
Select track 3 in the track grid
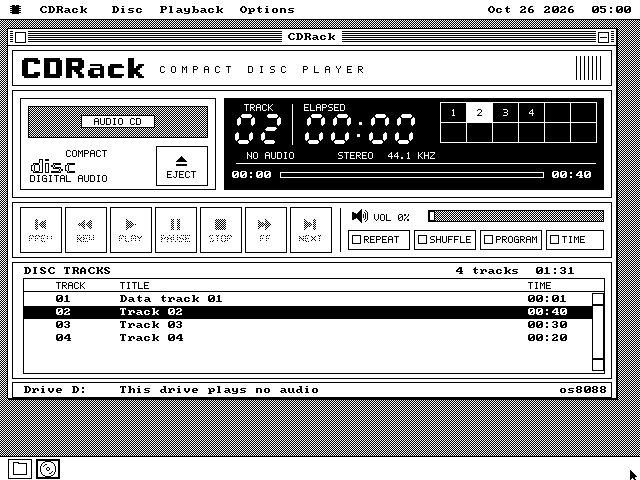[x=505, y=113]
